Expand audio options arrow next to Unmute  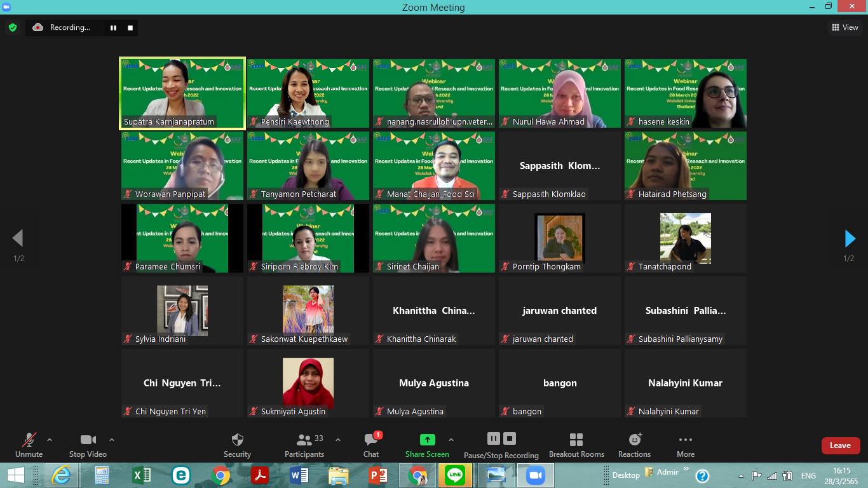(50, 440)
